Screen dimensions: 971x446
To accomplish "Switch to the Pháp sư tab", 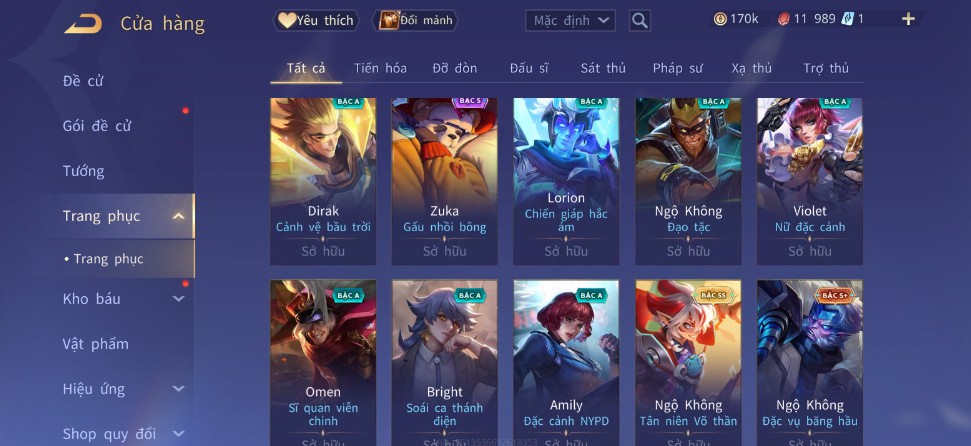I will [x=677, y=68].
